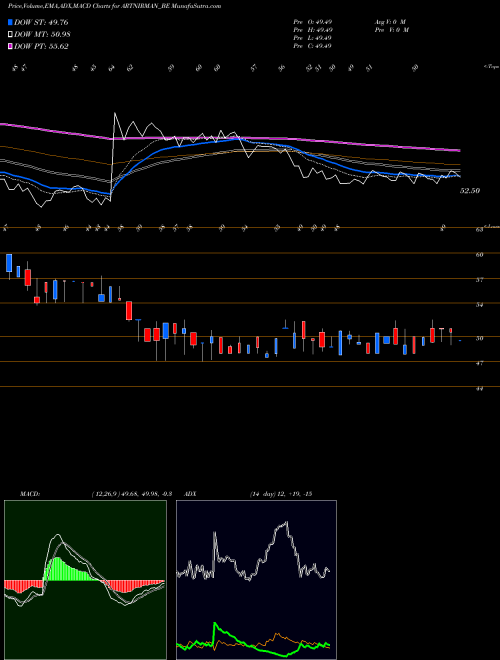The height and width of the screenshot is (660, 500).
Task: Click the 'Pre V: 0 M' value
Action: click(391, 30)
